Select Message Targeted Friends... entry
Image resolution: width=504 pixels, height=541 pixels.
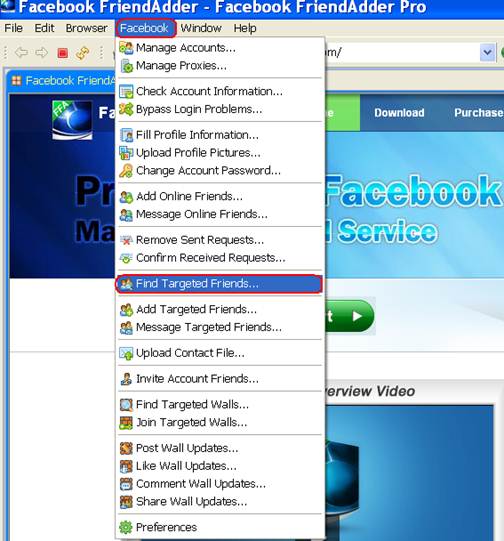tap(220, 327)
